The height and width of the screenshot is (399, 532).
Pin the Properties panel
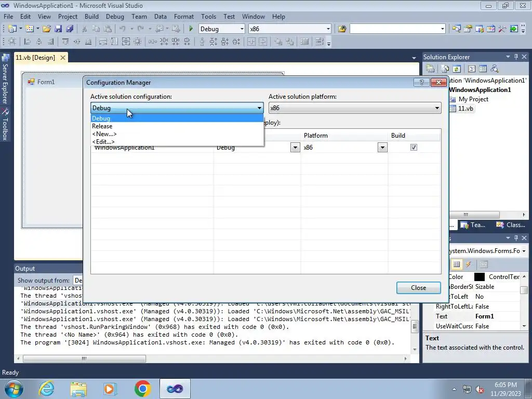pos(516,238)
